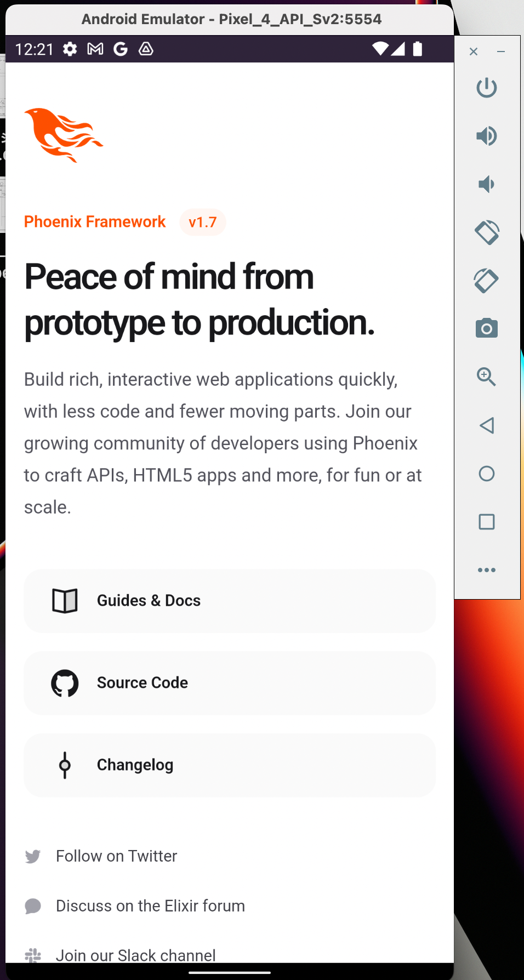Click the GitHub octocat icon
The height and width of the screenshot is (980, 524).
click(x=65, y=683)
